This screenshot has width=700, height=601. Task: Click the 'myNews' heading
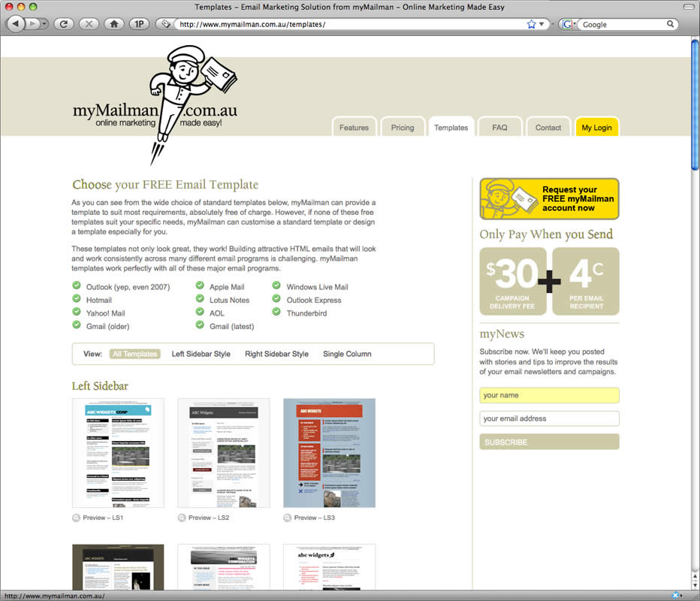502,334
